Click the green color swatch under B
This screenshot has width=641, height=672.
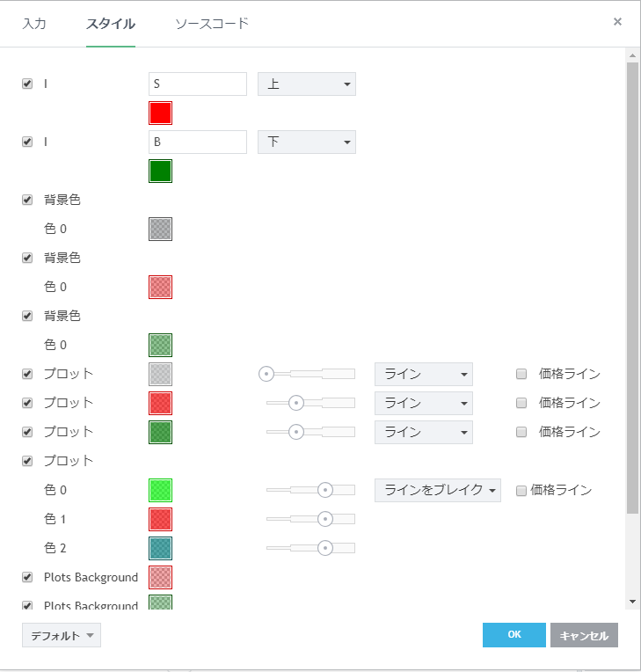(160, 171)
